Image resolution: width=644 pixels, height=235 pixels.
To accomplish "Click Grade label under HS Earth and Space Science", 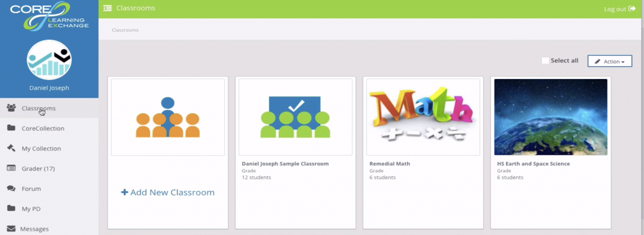I will coord(504,171).
